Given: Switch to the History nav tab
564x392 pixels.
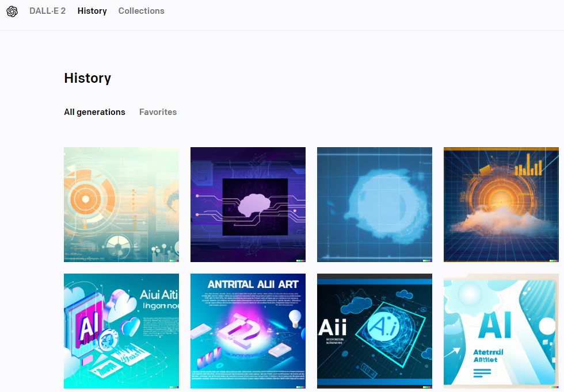Looking at the screenshot, I should coord(92,11).
